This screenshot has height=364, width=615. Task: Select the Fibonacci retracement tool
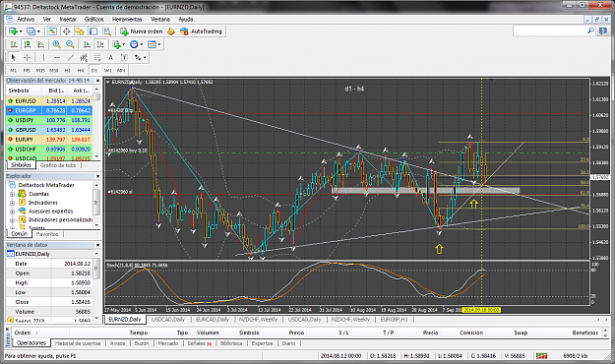(96, 57)
